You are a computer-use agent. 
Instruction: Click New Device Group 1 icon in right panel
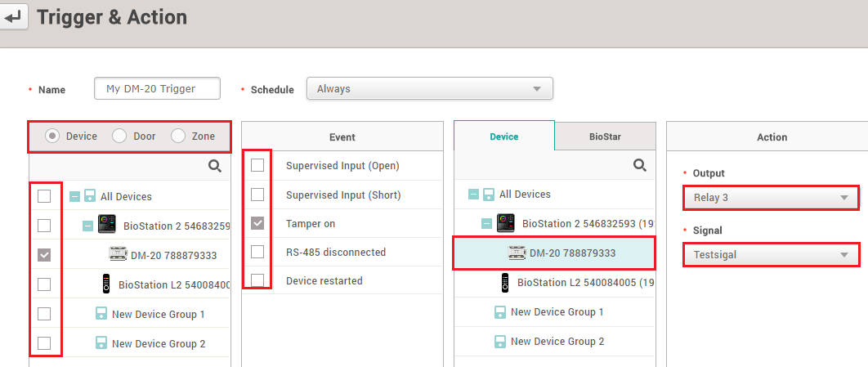point(500,312)
